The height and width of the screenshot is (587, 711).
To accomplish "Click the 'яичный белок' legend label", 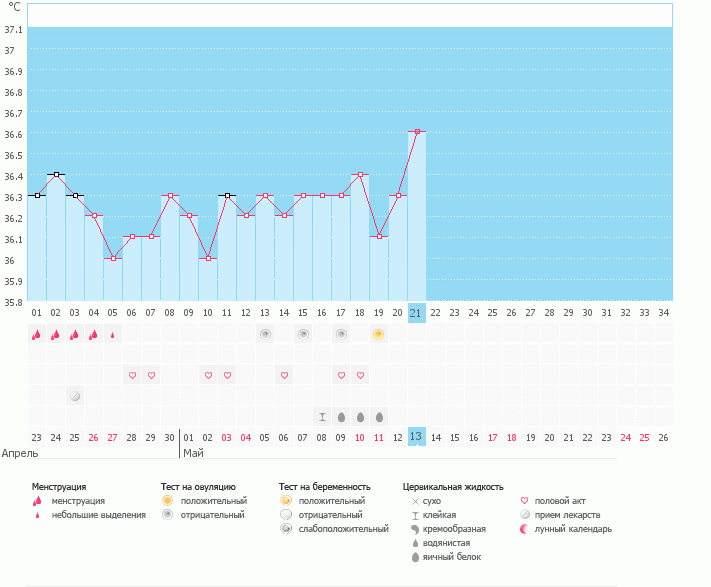I will [x=452, y=557].
